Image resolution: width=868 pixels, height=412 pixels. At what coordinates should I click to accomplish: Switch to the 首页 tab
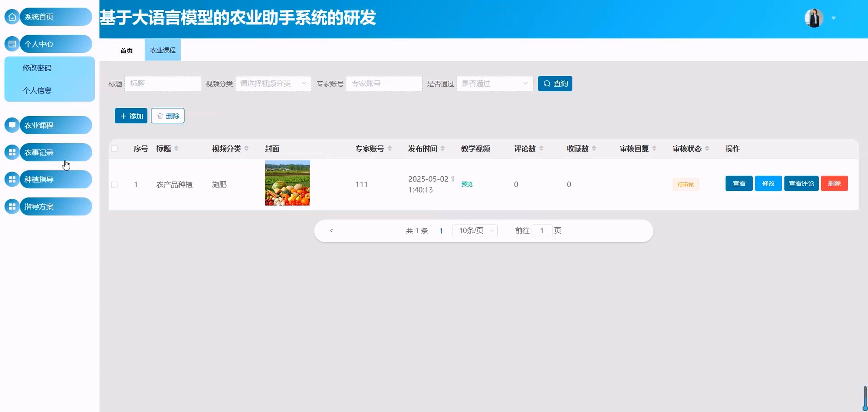point(127,50)
